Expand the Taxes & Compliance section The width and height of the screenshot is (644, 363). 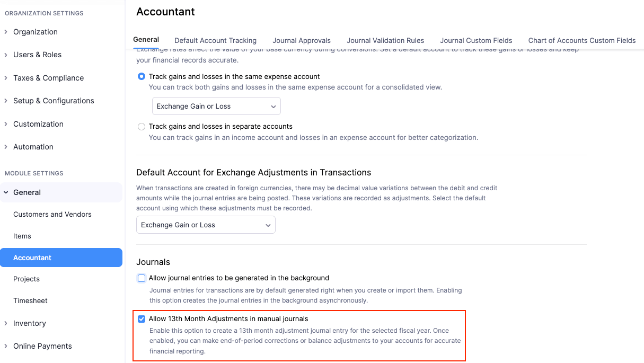[48, 78]
